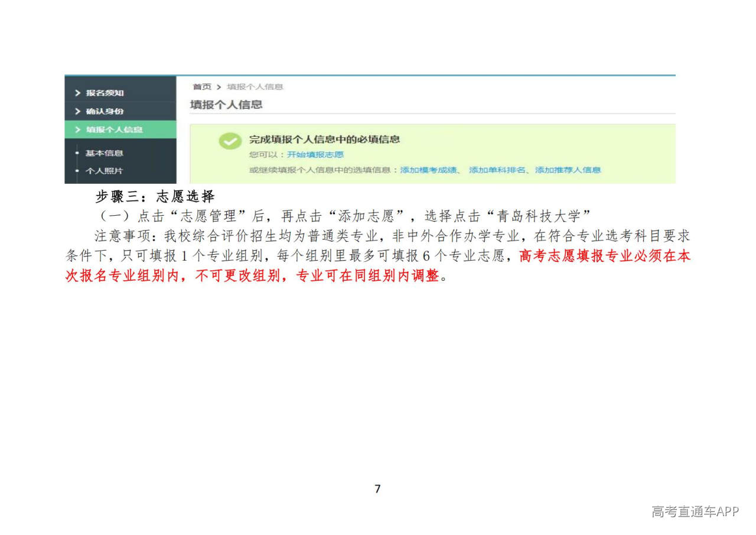Click the green checkmark success icon
756x535 pixels.
pos(230,141)
